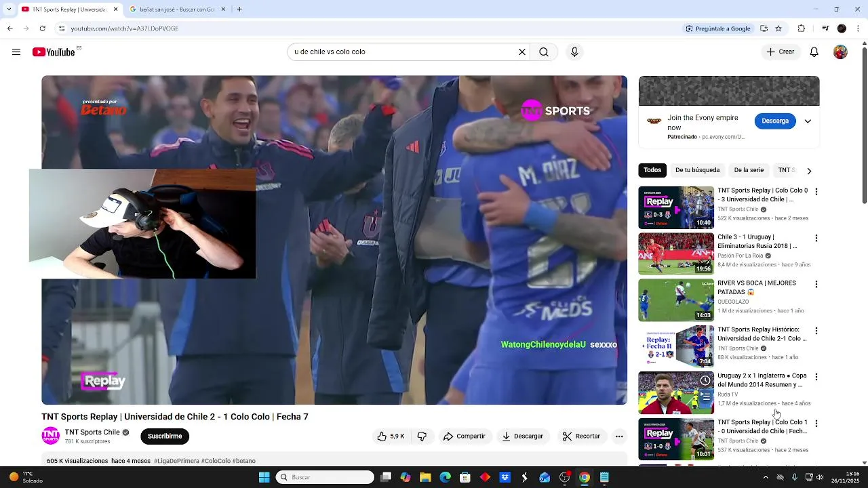Open Dropbox from the taskbar
The height and width of the screenshot is (488, 868).
[505, 477]
